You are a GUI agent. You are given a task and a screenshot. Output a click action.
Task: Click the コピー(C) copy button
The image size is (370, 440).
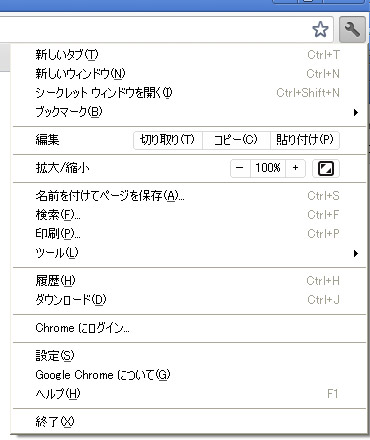pyautogui.click(x=236, y=140)
